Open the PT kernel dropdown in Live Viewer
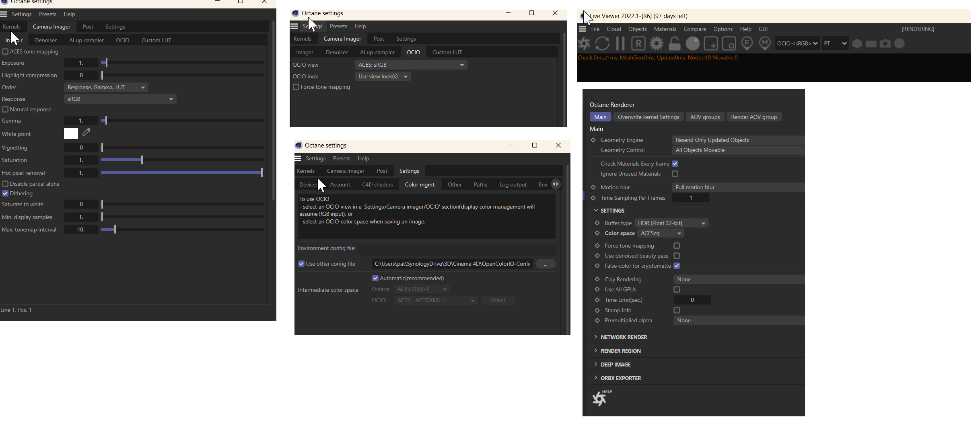 point(835,43)
